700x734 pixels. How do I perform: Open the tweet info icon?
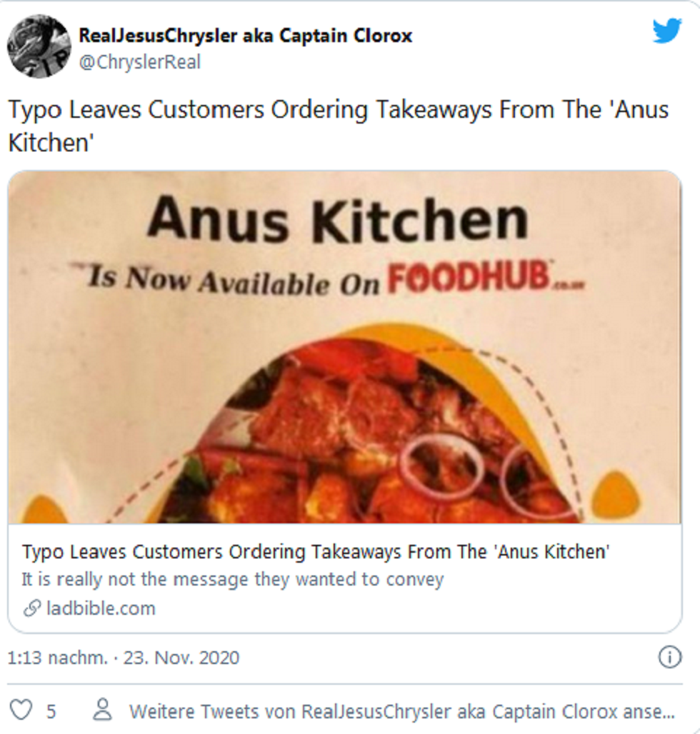(669, 657)
